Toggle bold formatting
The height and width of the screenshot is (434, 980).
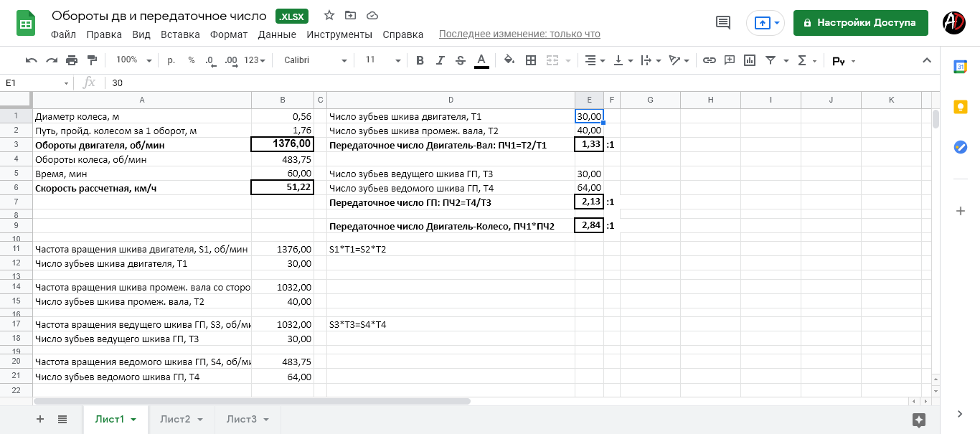coord(420,60)
